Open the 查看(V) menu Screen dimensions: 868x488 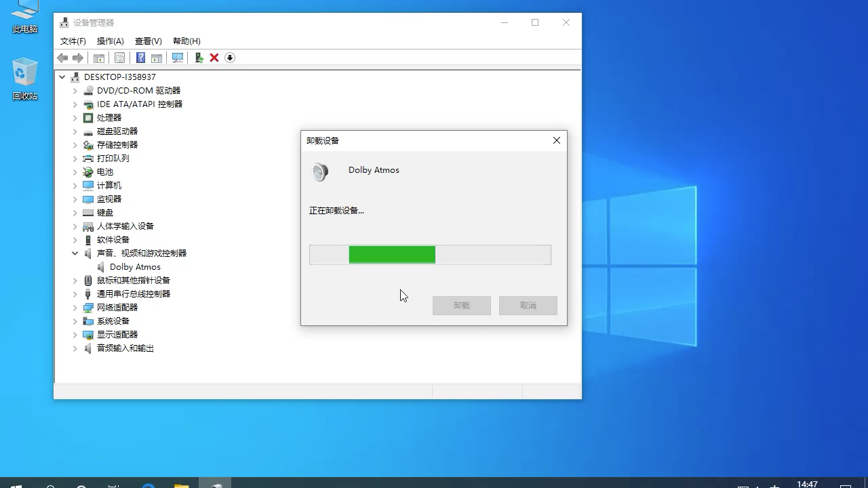pos(149,41)
